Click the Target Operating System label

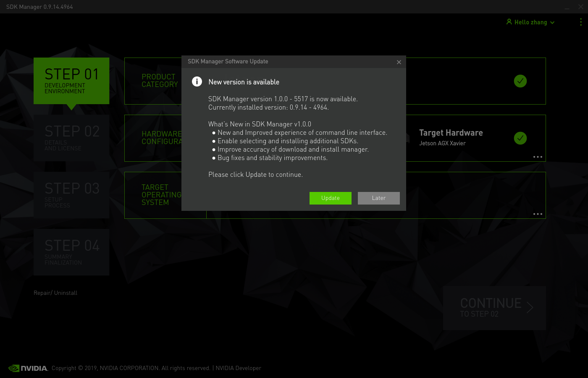tap(161, 195)
